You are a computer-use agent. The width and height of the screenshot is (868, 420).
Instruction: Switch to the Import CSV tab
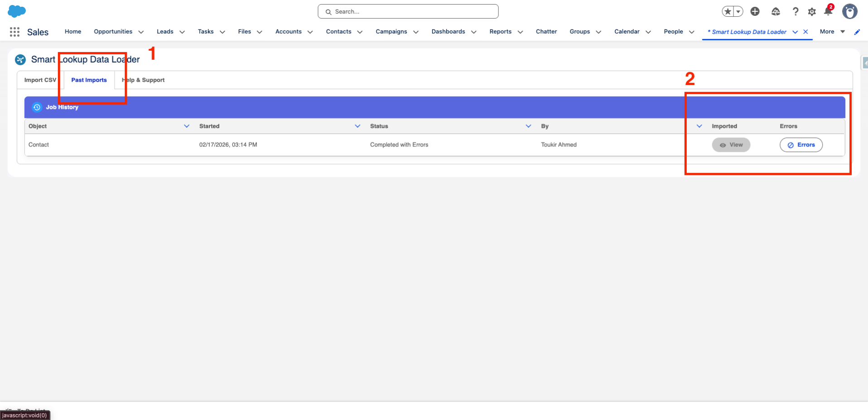[x=40, y=80]
